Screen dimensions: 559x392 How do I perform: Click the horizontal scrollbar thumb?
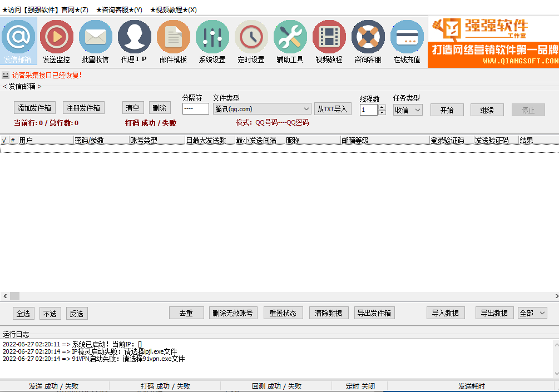(14, 296)
